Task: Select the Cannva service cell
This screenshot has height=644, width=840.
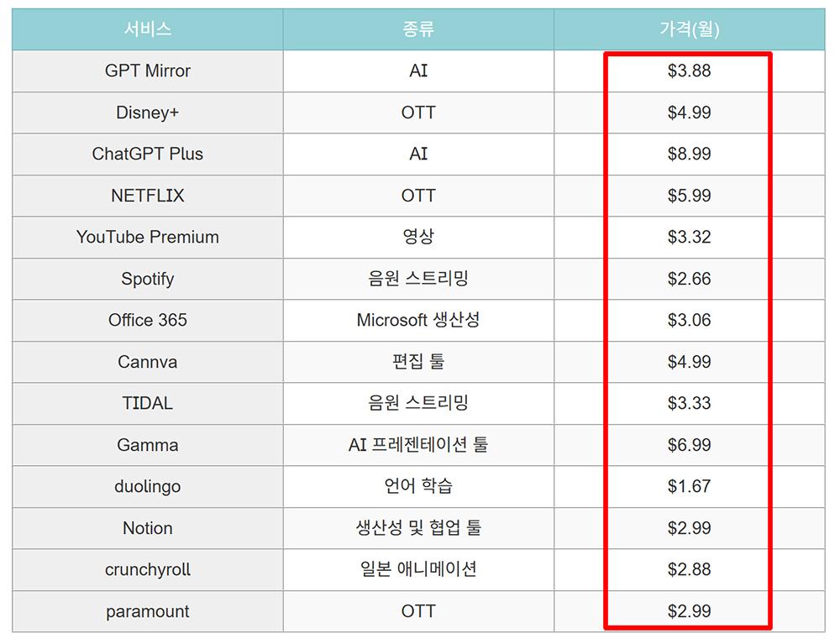Action: coord(148,362)
